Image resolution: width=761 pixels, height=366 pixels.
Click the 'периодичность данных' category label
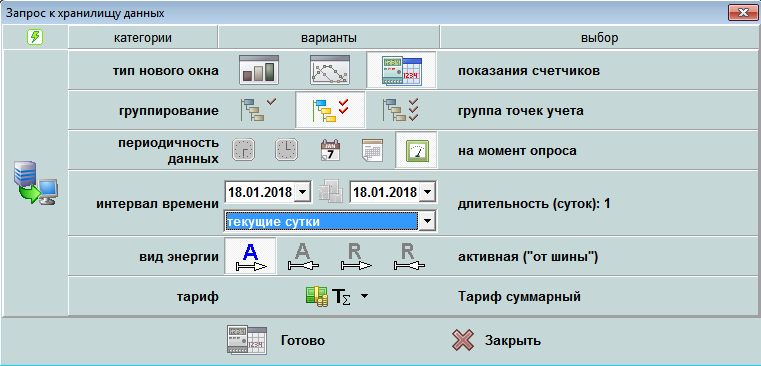click(168, 150)
